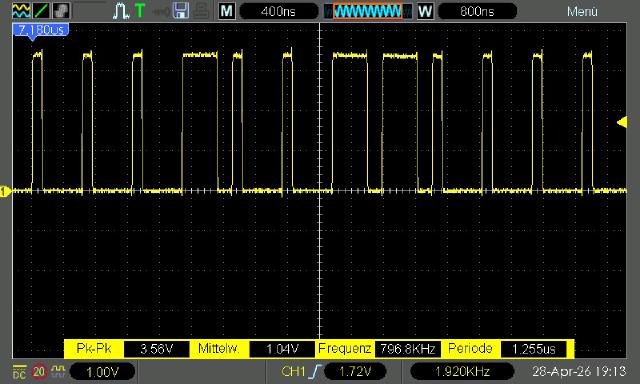This screenshot has width=640, height=384.
Task: Click the gray blurred display mode icon
Action: point(62,11)
